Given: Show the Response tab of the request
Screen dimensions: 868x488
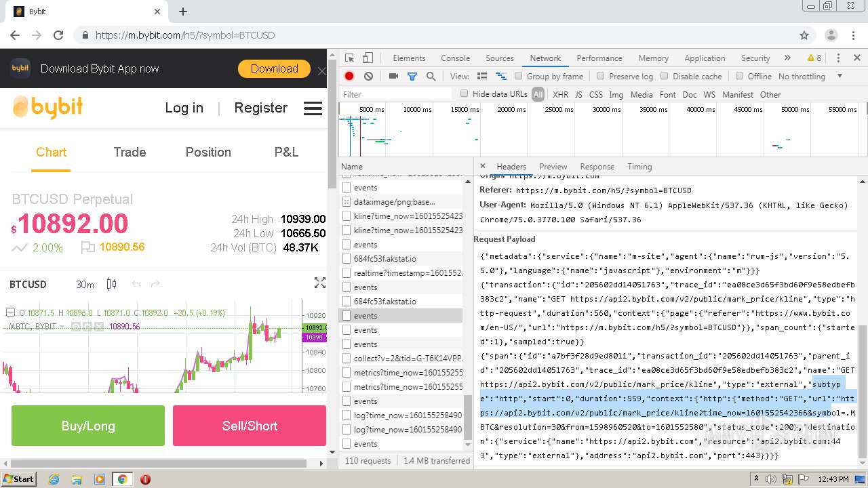Looking at the screenshot, I should click(x=597, y=167).
